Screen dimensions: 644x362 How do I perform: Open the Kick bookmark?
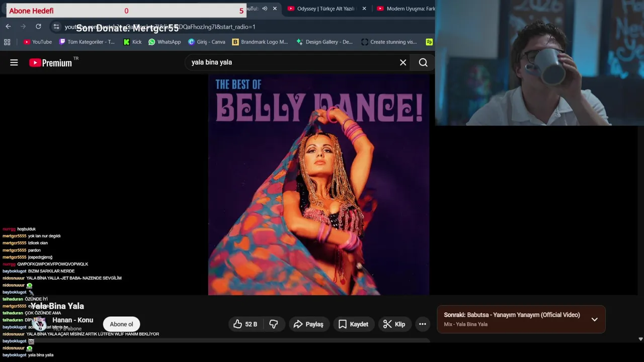tap(132, 42)
